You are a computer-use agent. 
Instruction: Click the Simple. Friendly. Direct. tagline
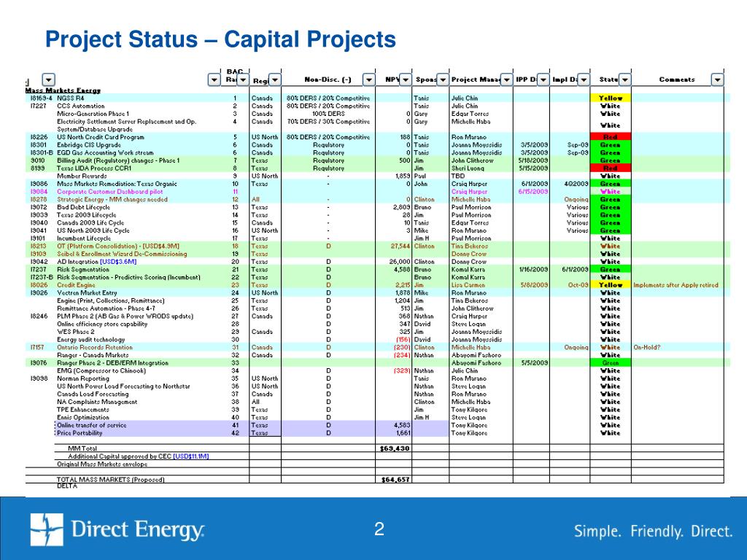click(653, 531)
